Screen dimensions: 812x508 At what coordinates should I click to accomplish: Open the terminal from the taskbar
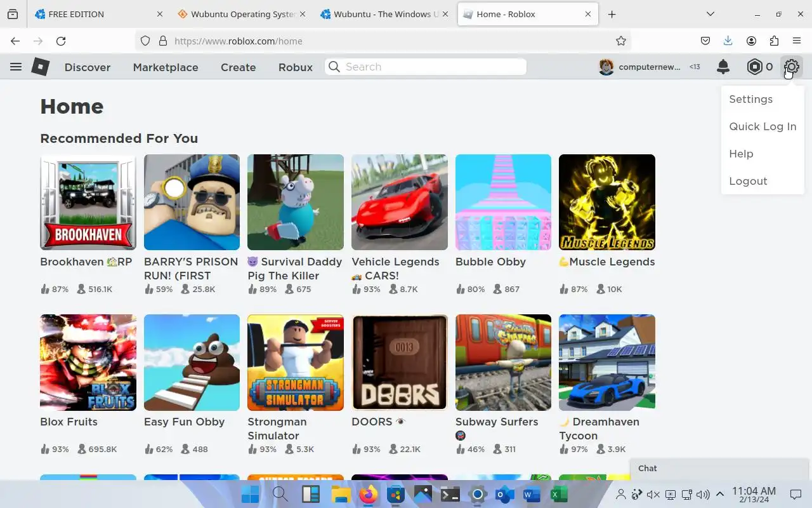click(x=450, y=494)
